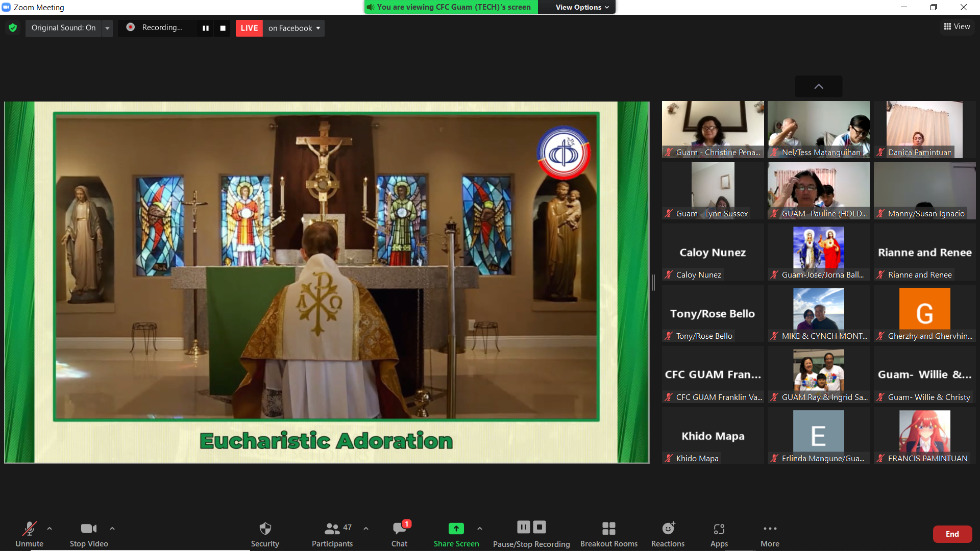This screenshot has width=980, height=551.
Task: Click the shared screen Eucharistic Adoration view
Action: pos(327,282)
